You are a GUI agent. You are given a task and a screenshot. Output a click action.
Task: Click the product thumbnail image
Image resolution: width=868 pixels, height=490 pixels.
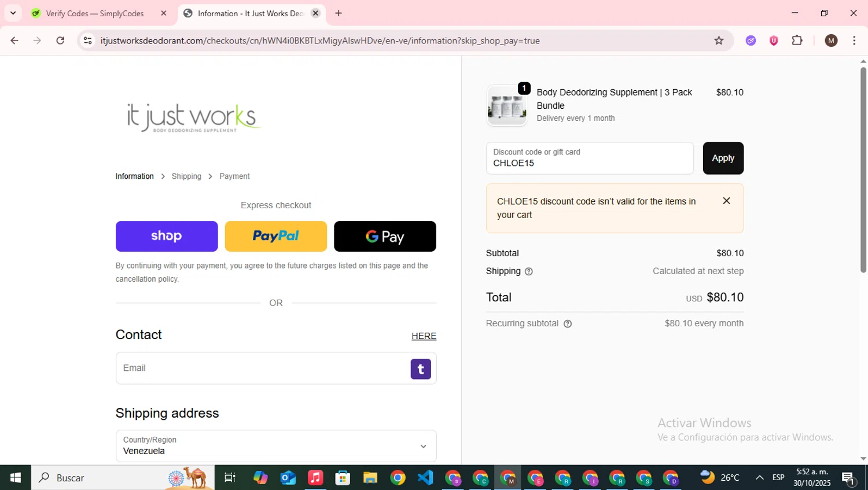(x=507, y=106)
